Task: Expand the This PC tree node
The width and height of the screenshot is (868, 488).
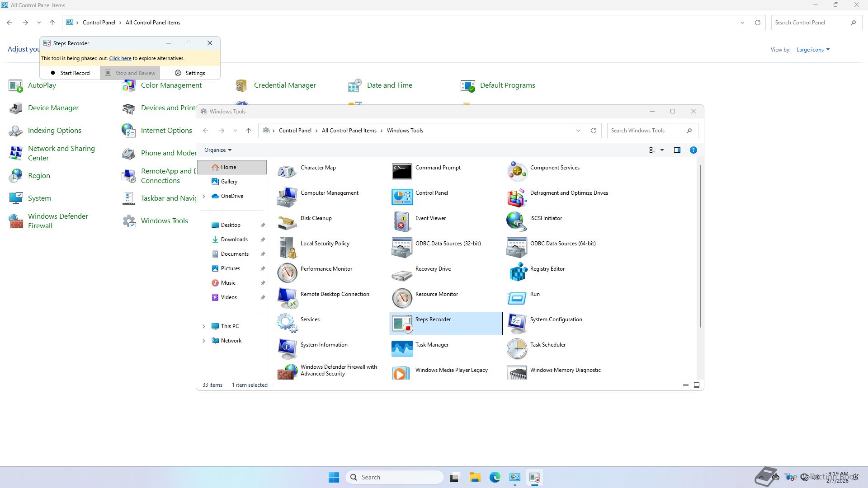Action: (x=203, y=326)
